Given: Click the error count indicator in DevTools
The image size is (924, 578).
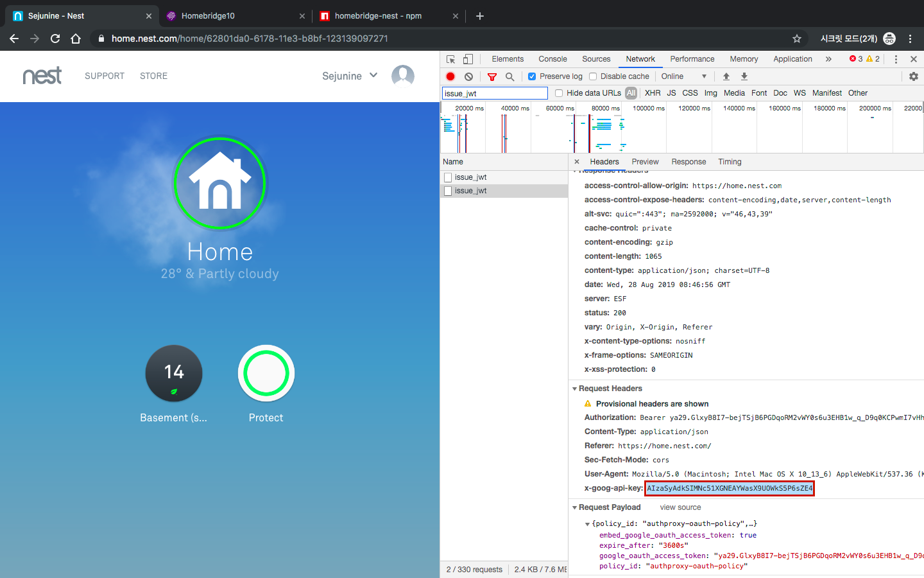Looking at the screenshot, I should pos(856,59).
